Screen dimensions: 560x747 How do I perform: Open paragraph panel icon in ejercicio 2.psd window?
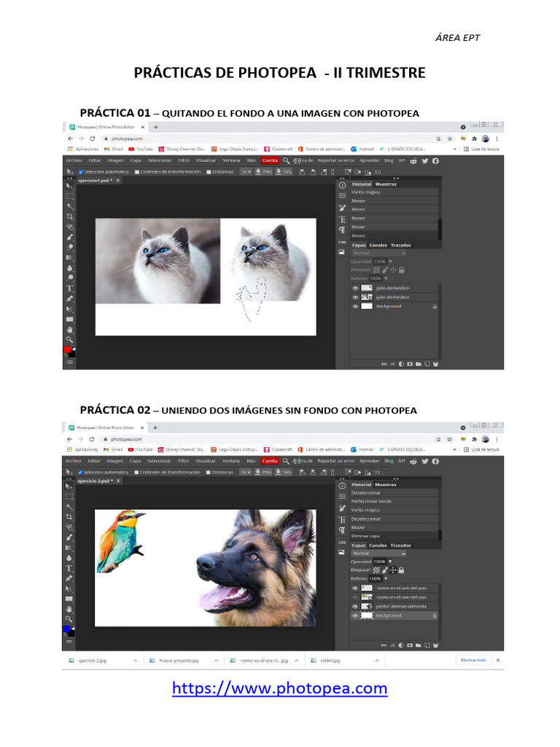[x=342, y=530]
